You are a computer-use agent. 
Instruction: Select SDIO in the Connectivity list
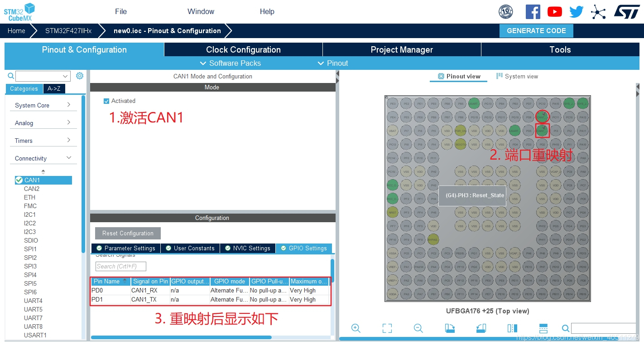[x=31, y=240]
